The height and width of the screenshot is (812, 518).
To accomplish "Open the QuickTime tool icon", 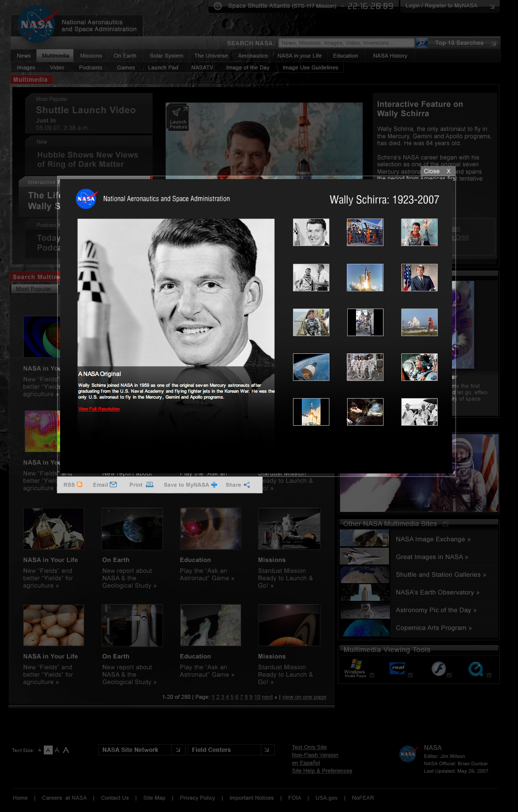I will 476,669.
